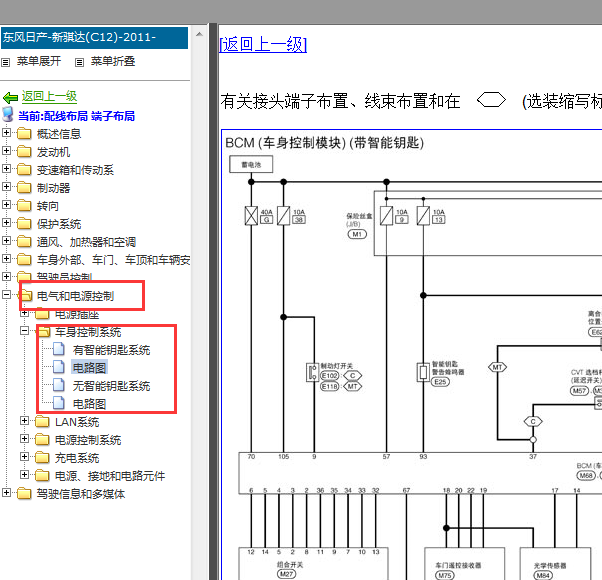Viewport: 602px width, 580px height.
Task: Click the 概述信息 folder icon
Action: (x=24, y=133)
